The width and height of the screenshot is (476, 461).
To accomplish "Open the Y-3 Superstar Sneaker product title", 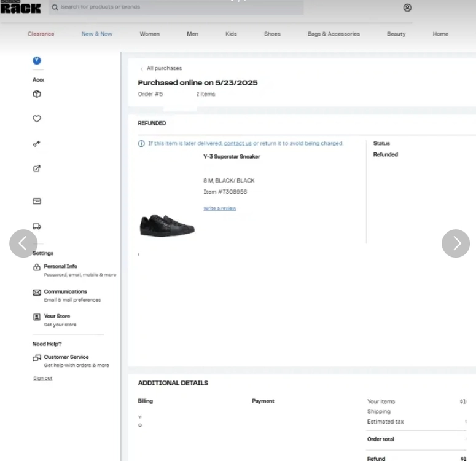I will 232,157.
